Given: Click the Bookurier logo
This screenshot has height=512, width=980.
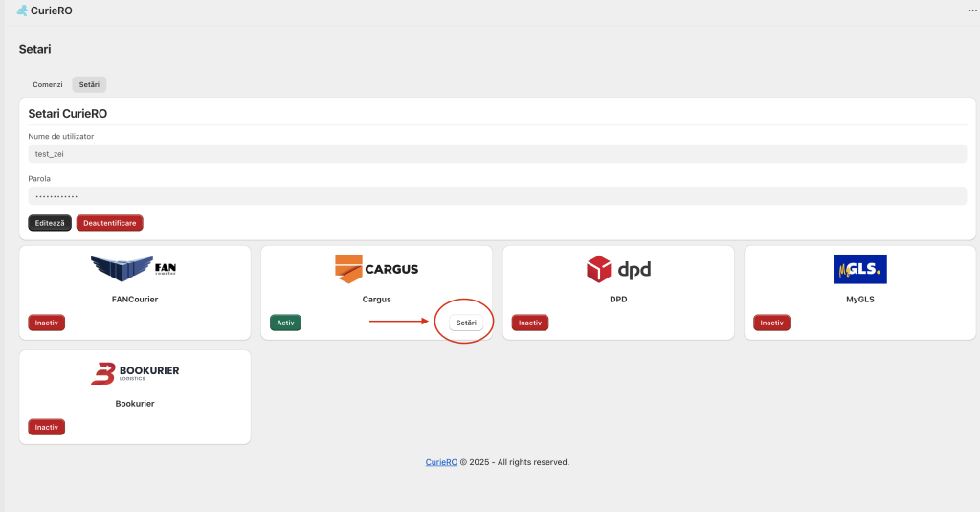Looking at the screenshot, I should coord(135,373).
